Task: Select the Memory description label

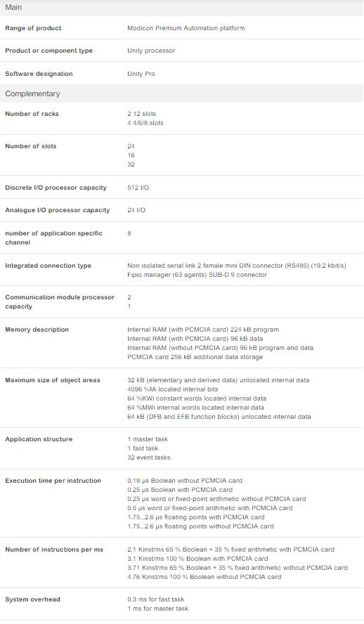Action: pos(37,330)
